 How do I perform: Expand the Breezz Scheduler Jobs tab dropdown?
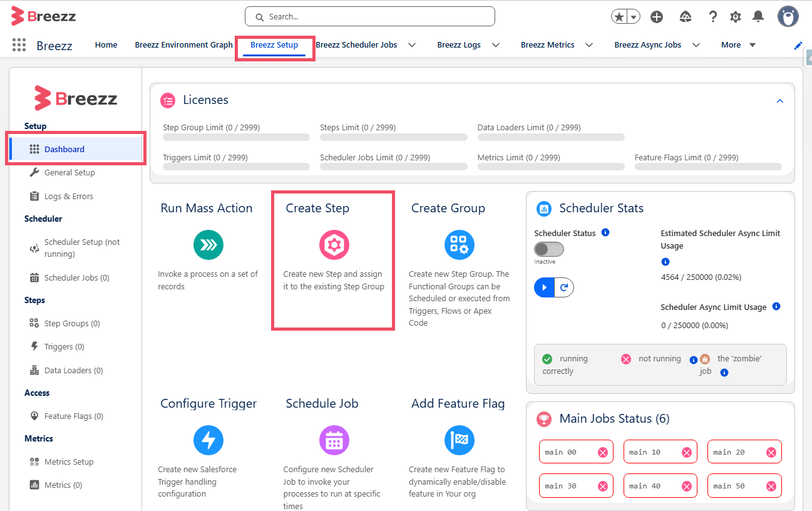(412, 45)
